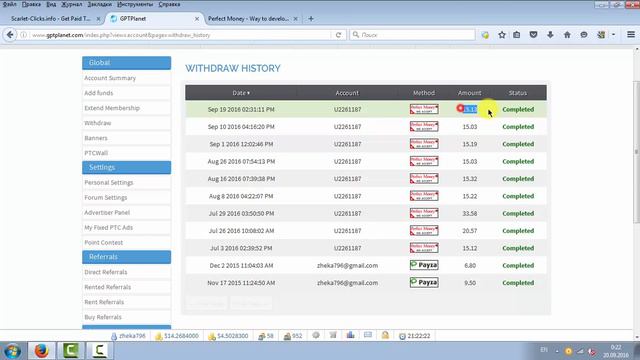
Task: Open Add funds sidebar link
Action: click(99, 93)
